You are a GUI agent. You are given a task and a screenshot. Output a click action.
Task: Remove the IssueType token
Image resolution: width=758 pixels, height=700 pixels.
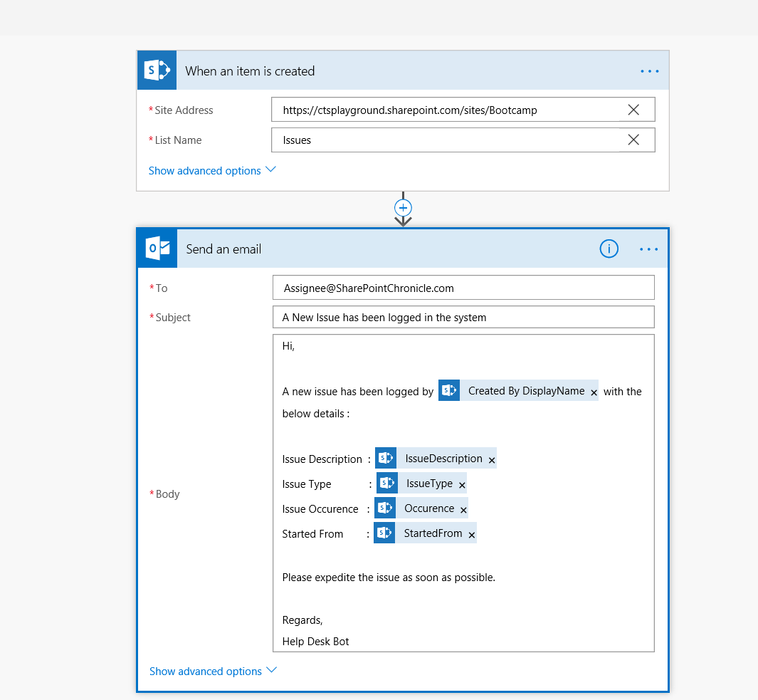(x=462, y=485)
